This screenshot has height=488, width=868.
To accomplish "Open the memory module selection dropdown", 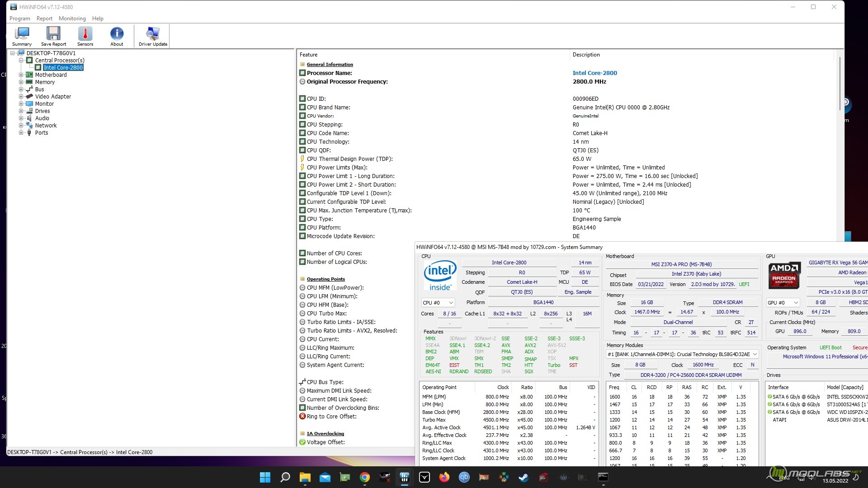I will tap(682, 354).
